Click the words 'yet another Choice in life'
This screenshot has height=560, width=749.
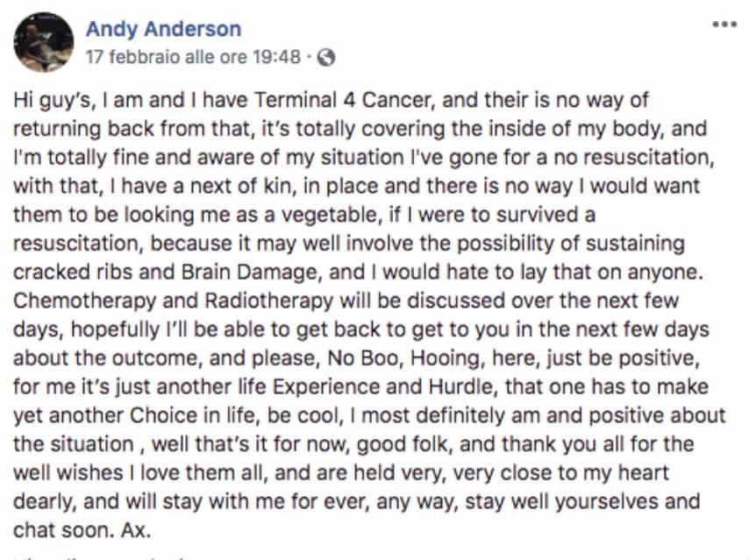136,415
